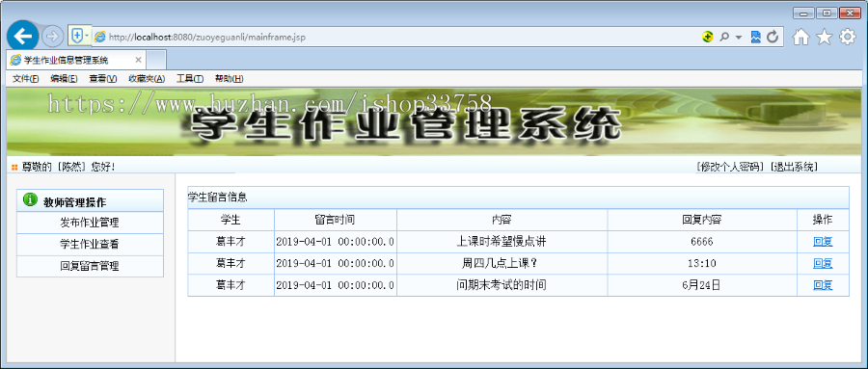Click the 修改个人密码 link
The height and width of the screenshot is (369, 868).
731,167
